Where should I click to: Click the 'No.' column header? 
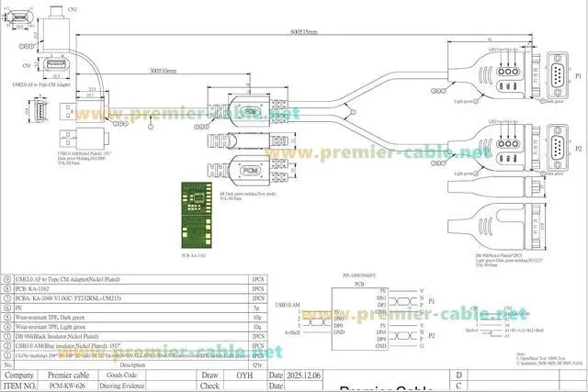(x=8, y=364)
